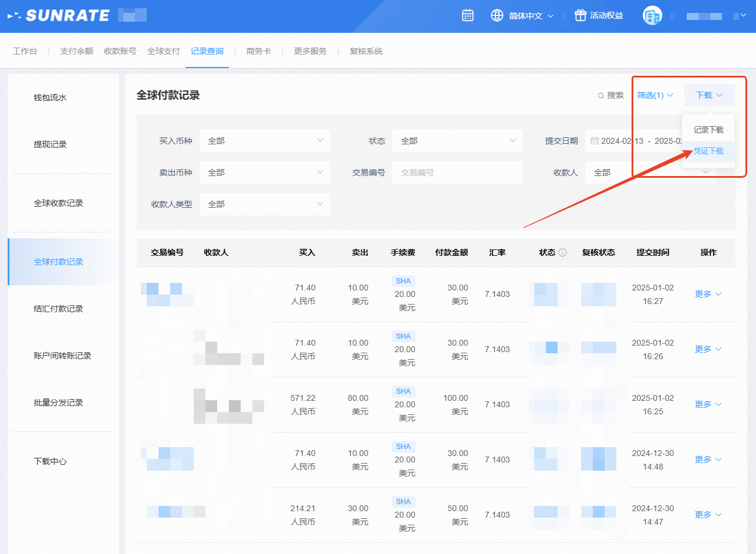Screen dimensions: 756x554
Task: Select 记录下载 from download menu
Action: pos(708,130)
